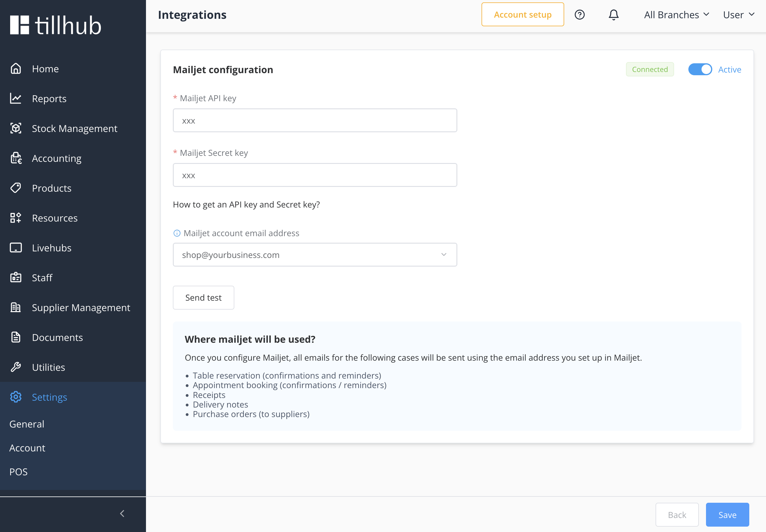
Task: Open the General settings submenu item
Action: pyautogui.click(x=27, y=424)
